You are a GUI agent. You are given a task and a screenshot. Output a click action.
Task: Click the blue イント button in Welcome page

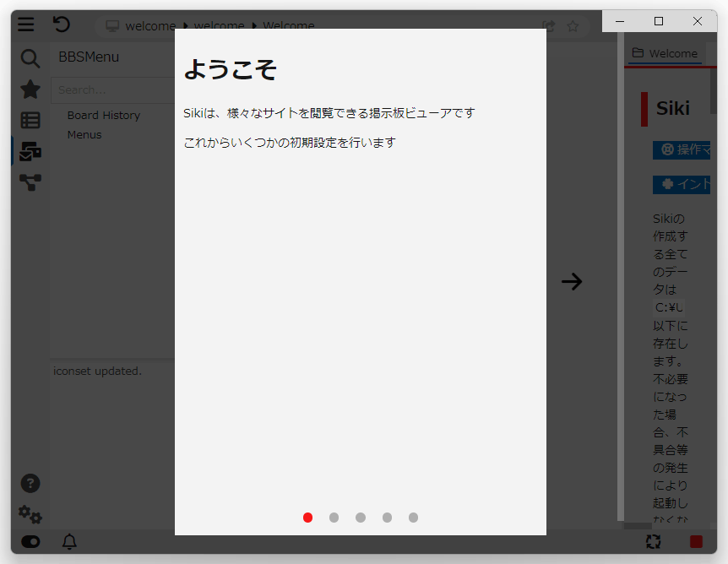682,185
